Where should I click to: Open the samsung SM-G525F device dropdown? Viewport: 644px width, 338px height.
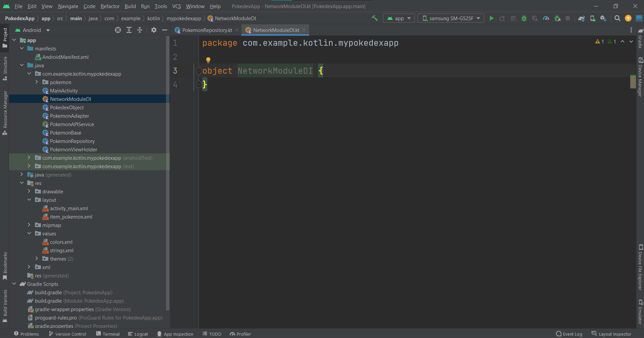451,18
